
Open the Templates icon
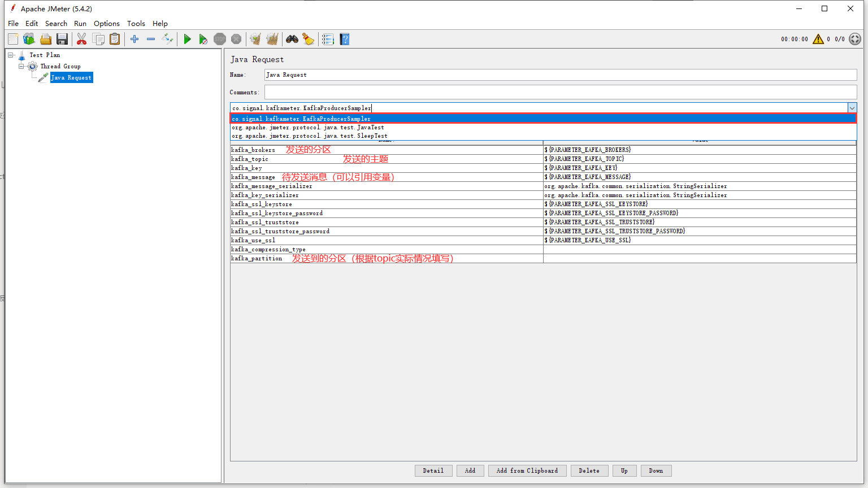(29, 39)
